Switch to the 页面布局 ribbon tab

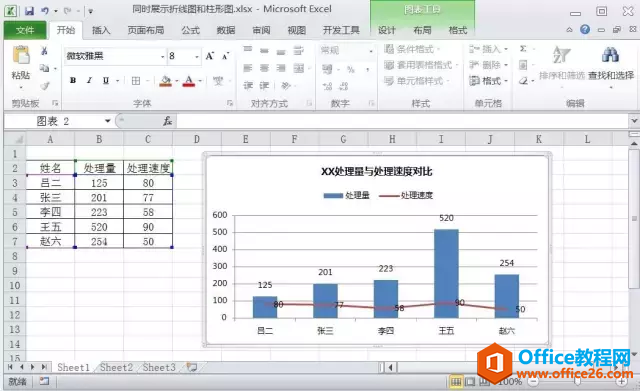(146, 30)
